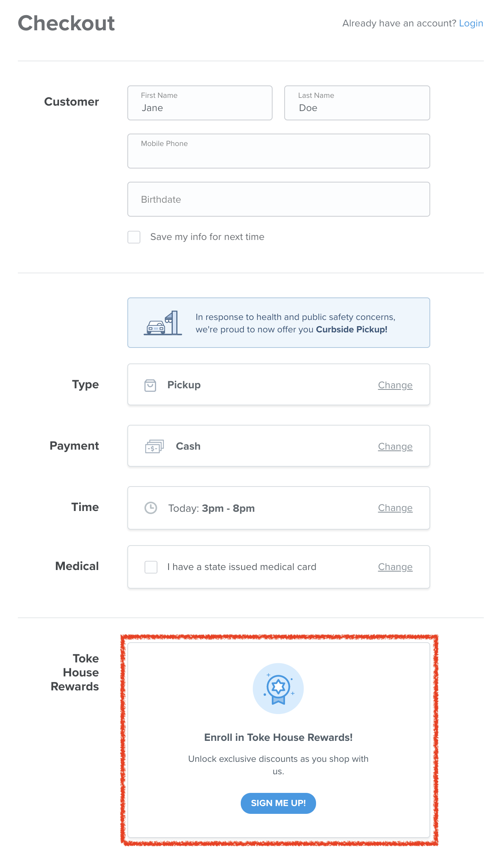Screen dimensions: 504x862
Task: Change the Payment method from Cash
Action: tap(395, 446)
